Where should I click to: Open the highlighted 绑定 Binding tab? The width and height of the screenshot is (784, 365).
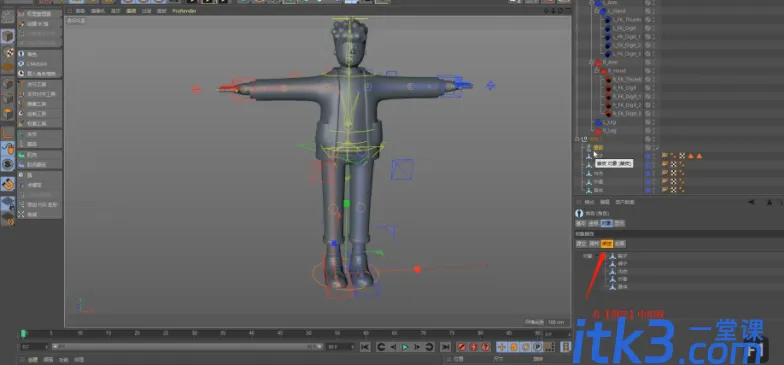tap(607, 244)
